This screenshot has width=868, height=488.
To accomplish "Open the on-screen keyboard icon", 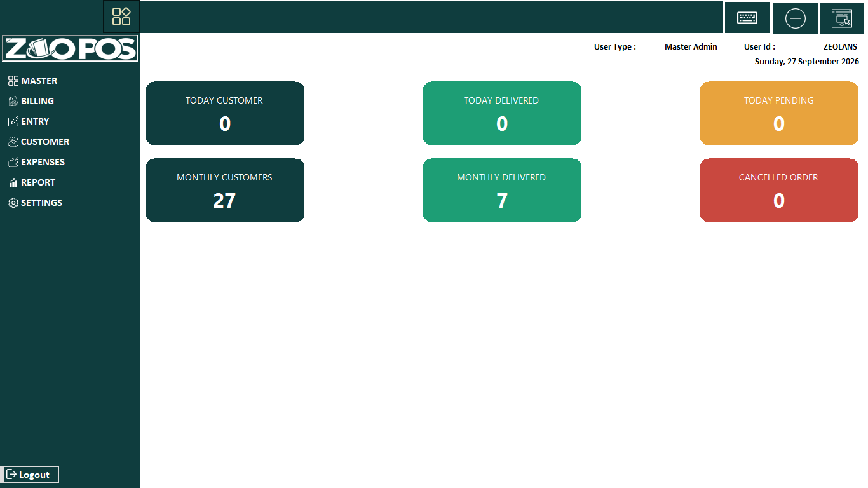I will click(747, 18).
